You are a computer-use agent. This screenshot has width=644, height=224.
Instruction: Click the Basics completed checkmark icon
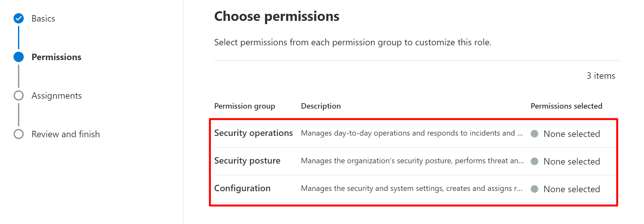point(19,18)
